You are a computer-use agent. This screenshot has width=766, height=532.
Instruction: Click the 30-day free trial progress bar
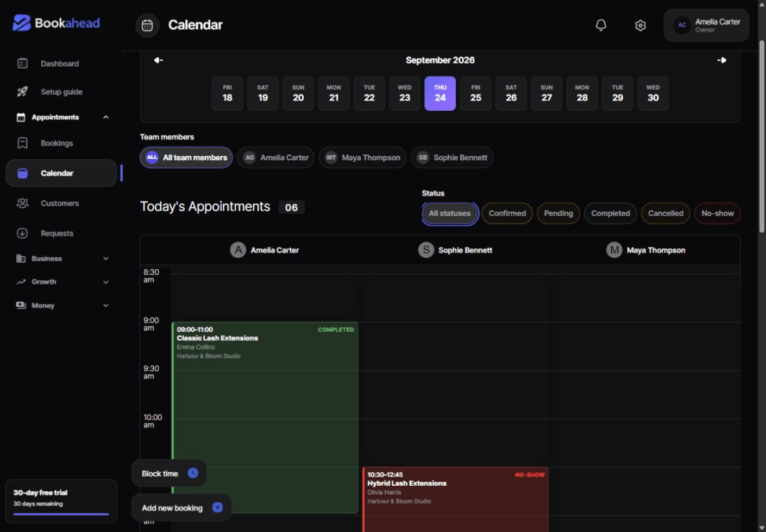61,514
